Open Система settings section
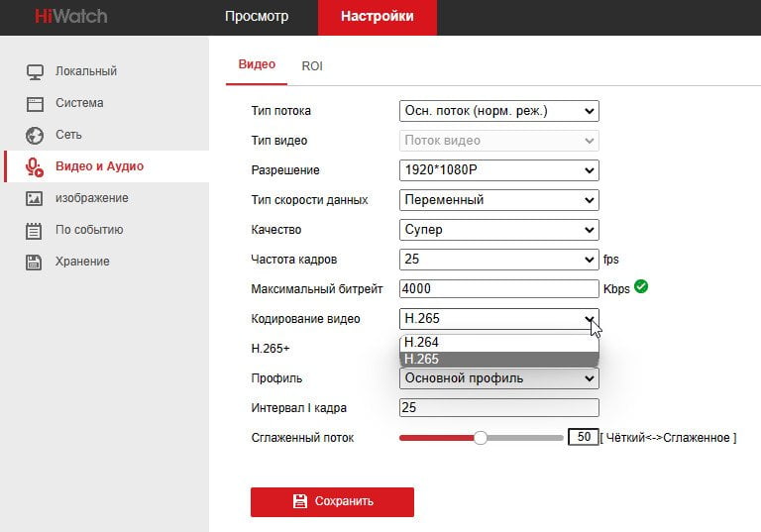761x532 pixels. [79, 103]
